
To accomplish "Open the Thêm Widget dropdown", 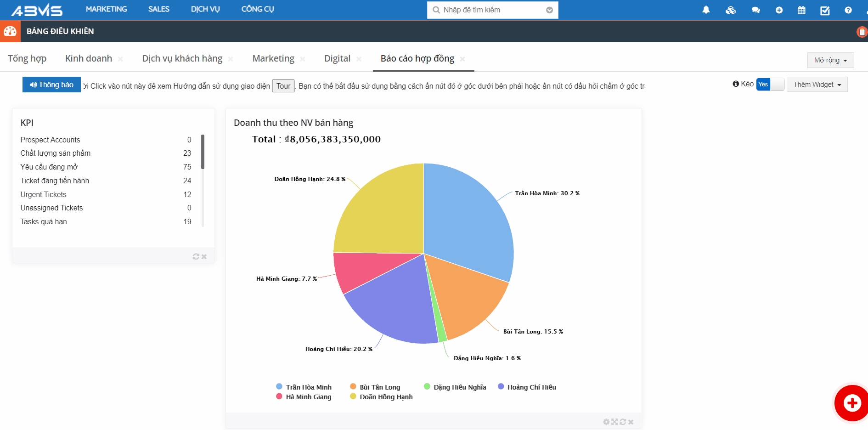I will 817,85.
